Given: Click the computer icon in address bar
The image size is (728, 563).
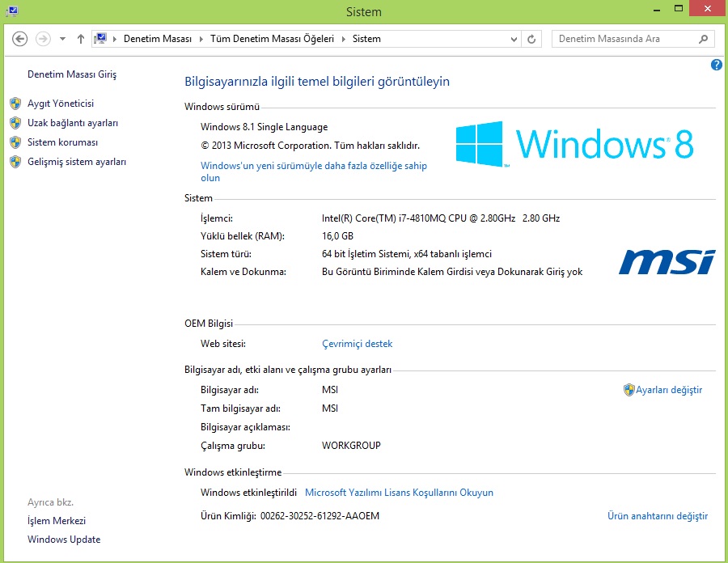Looking at the screenshot, I should coord(100,39).
